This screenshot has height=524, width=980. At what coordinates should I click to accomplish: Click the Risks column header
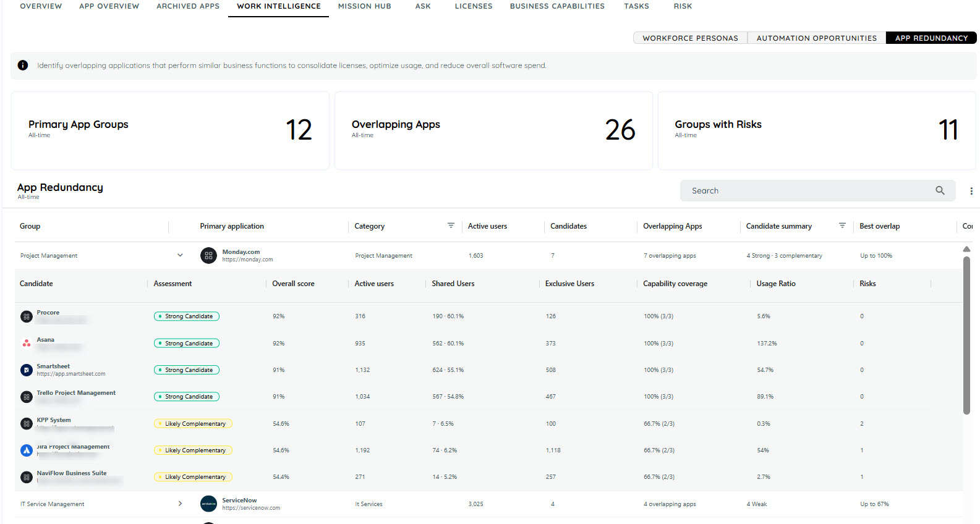[867, 284]
